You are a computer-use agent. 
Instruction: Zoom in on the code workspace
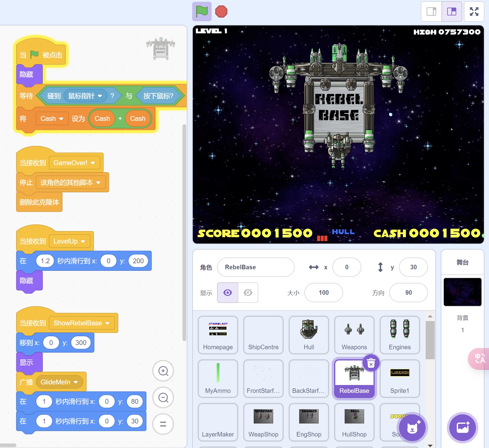coord(163,371)
